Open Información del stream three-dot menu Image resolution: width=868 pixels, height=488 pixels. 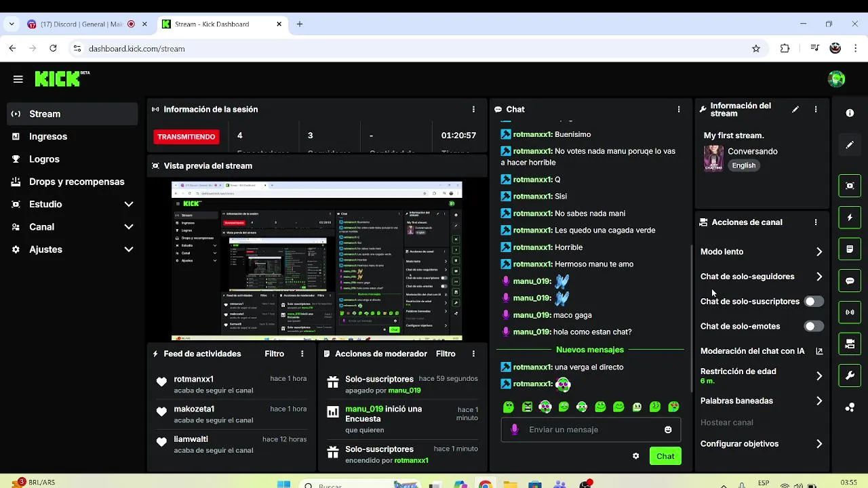816,109
